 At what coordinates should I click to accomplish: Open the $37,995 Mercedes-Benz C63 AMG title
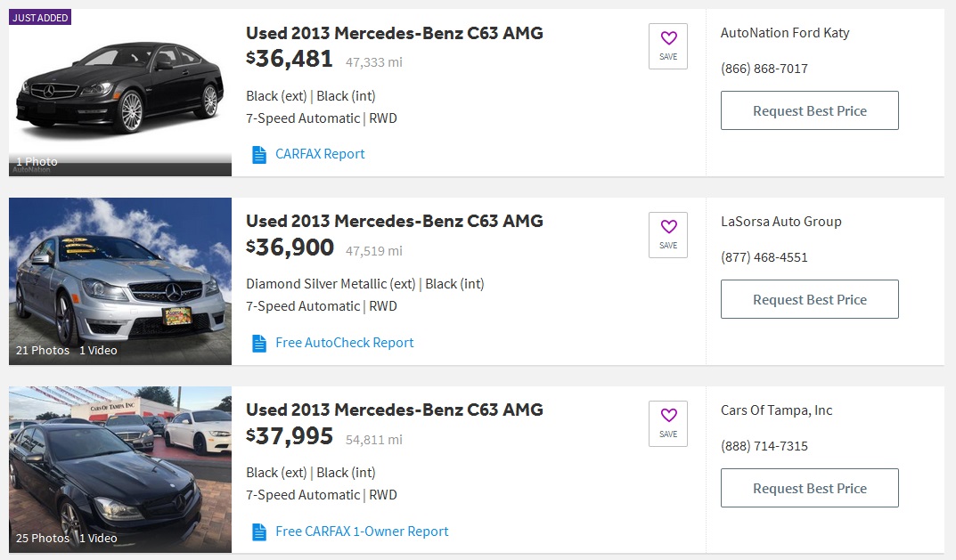394,410
